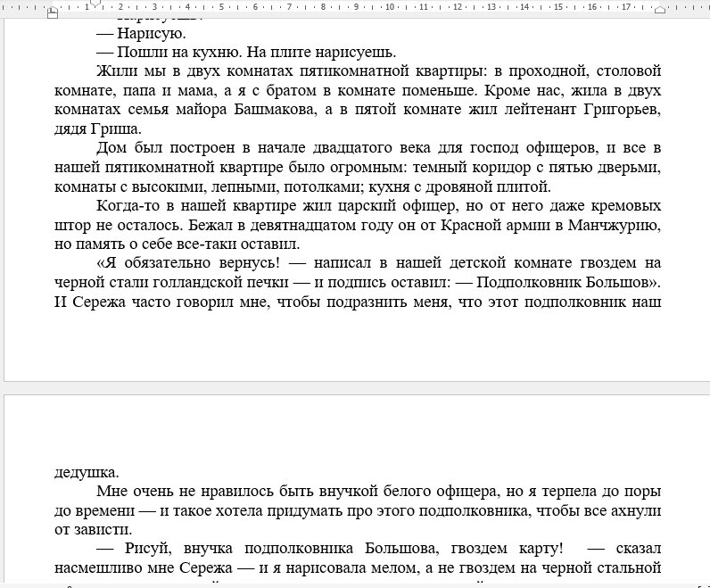Click the word "обязательно" in the quote
The image size is (710, 588).
pyautogui.click(x=168, y=263)
